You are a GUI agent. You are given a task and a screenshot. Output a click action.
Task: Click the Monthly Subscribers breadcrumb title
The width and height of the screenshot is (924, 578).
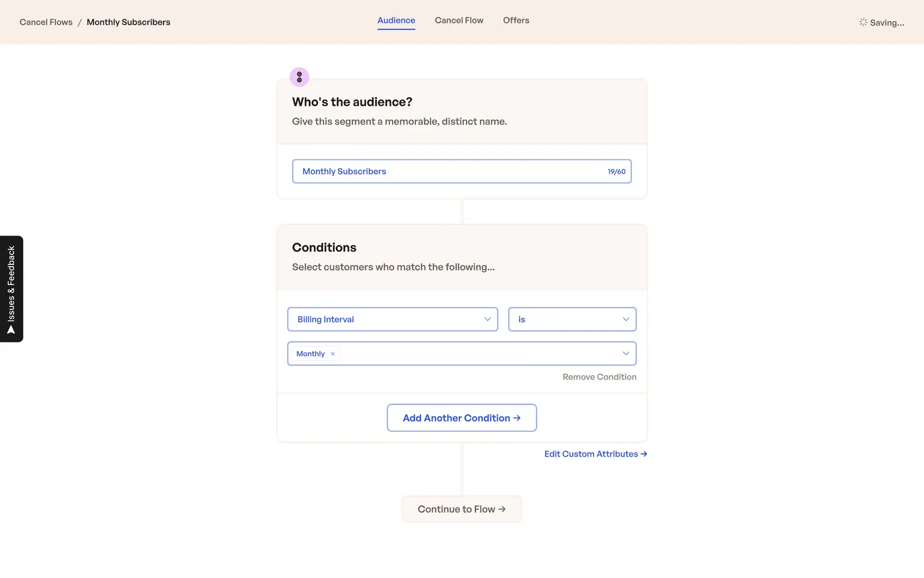(128, 22)
